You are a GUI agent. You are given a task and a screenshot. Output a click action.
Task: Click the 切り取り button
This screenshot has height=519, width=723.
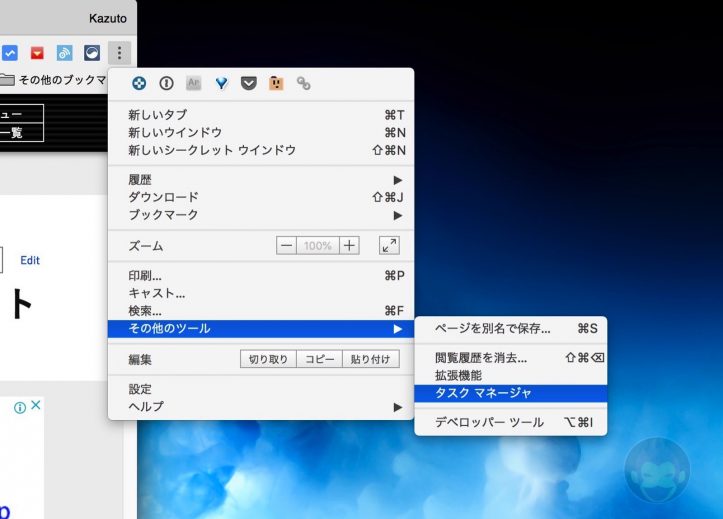pos(268,359)
